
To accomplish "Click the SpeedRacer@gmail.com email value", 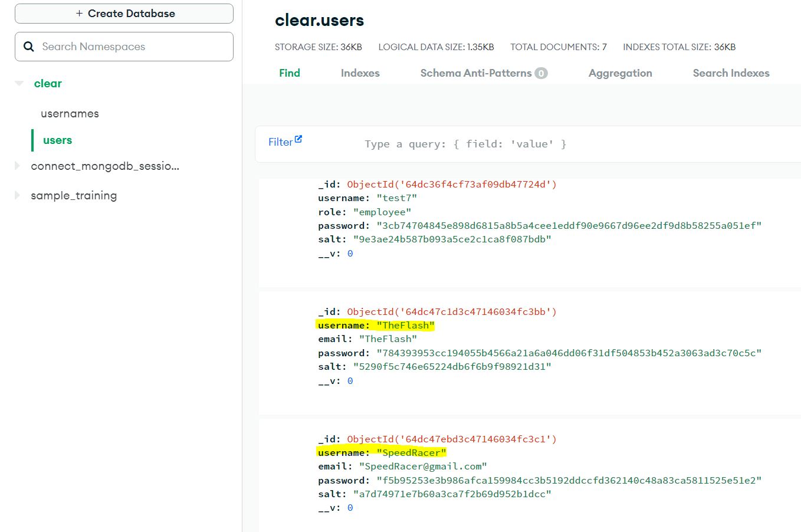I will (422, 467).
